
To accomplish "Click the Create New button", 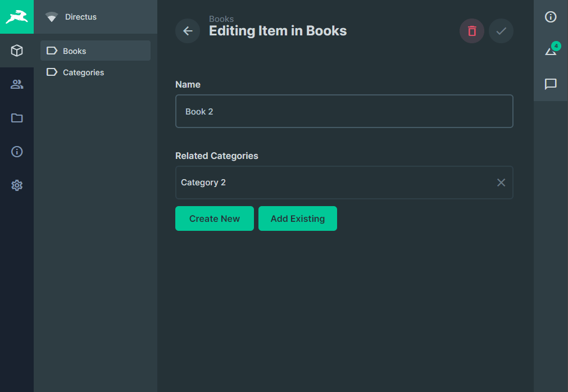I will point(215,218).
